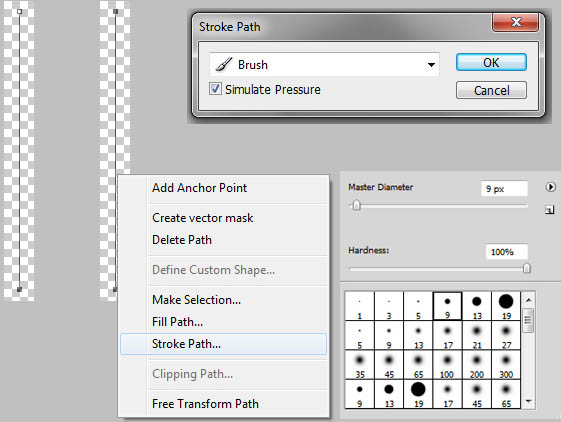Click the Master Diameter value field
This screenshot has height=422, width=561.
click(x=504, y=189)
